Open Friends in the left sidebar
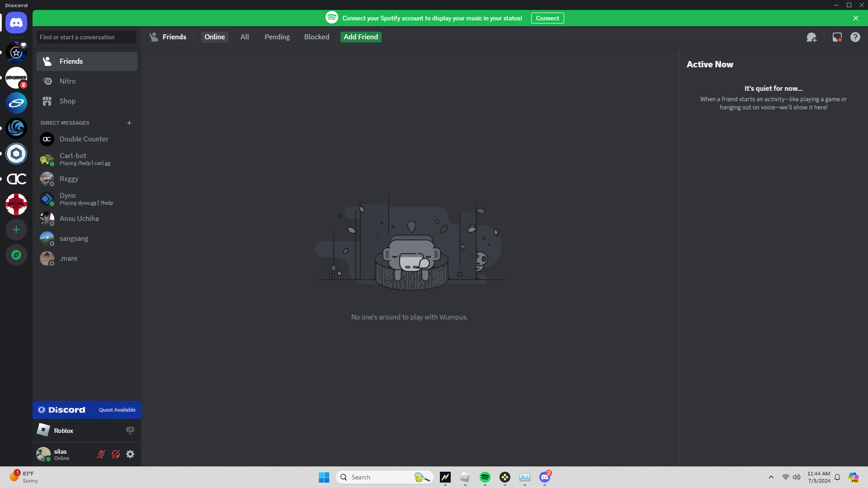The image size is (868, 488). pyautogui.click(x=87, y=61)
